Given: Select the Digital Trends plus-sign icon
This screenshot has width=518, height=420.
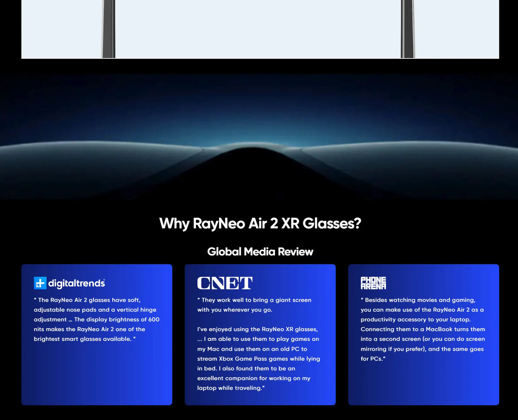Looking at the screenshot, I should [40, 283].
